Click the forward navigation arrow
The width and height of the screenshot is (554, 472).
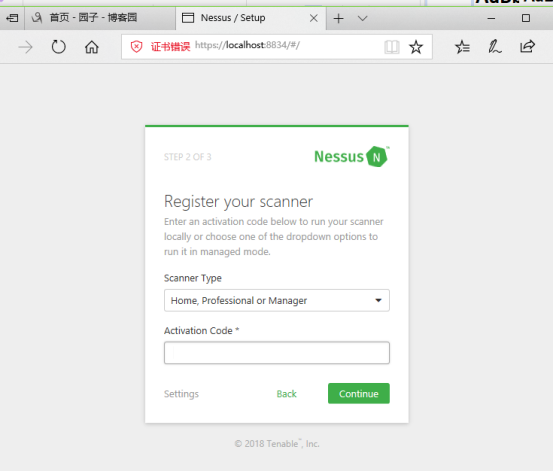pyautogui.click(x=25, y=47)
